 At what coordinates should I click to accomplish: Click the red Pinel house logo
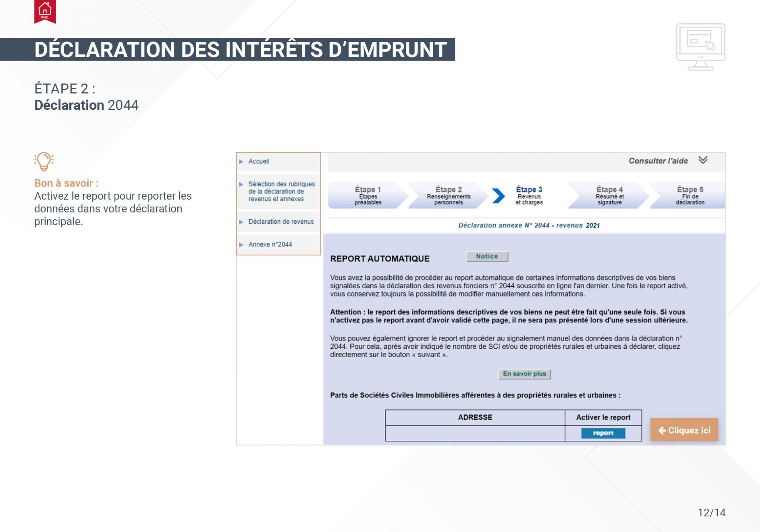[45, 11]
